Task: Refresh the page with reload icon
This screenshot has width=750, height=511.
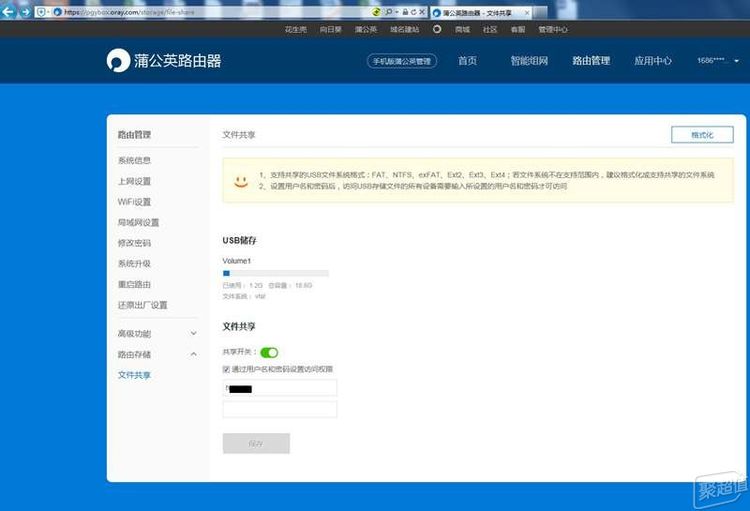Action: pyautogui.click(x=413, y=12)
